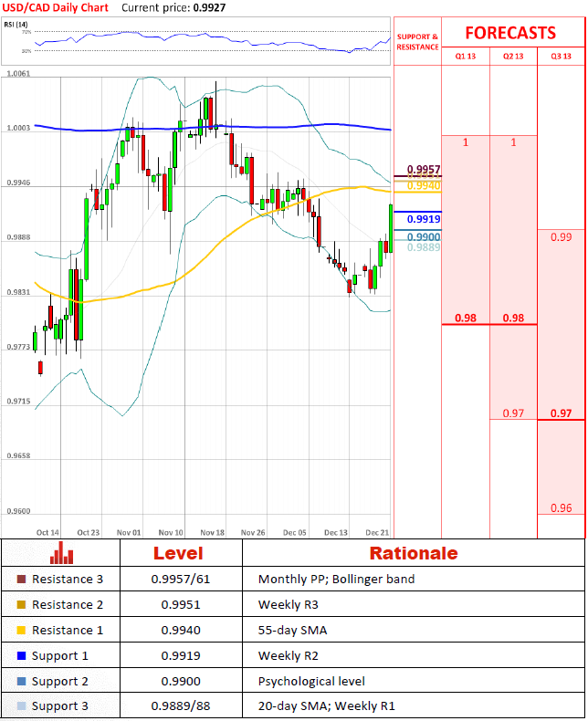Click the level cell '0.9957/61'
The width and height of the screenshot is (588, 721).
click(181, 579)
